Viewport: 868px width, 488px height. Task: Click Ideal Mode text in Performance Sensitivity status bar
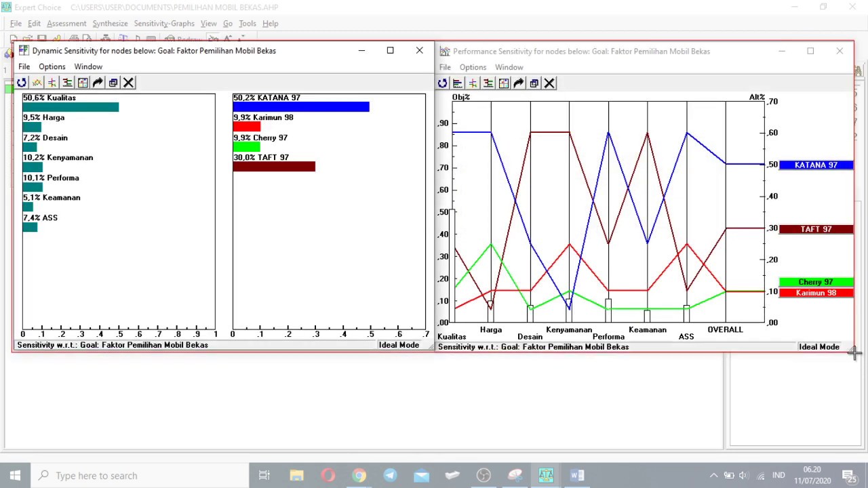819,347
